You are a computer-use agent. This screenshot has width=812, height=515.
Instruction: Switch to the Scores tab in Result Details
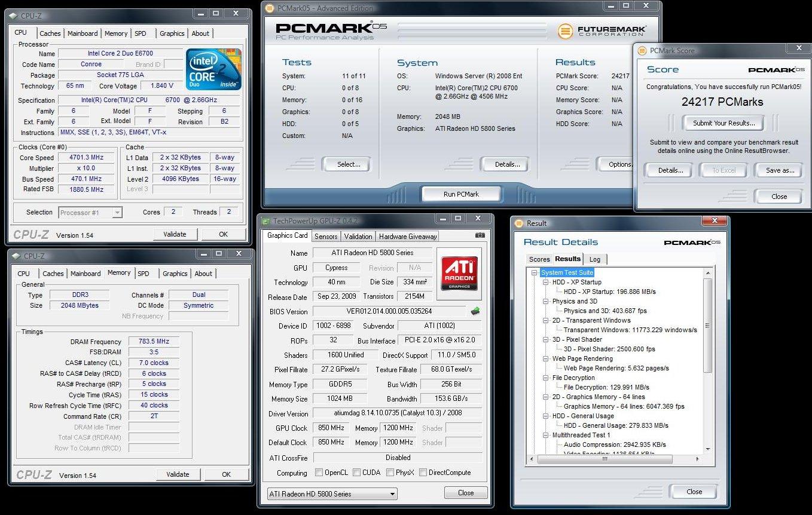(539, 259)
